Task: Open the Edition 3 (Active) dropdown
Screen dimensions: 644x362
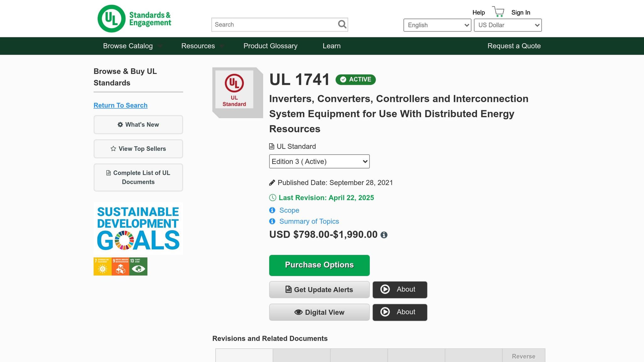Action: point(319,162)
